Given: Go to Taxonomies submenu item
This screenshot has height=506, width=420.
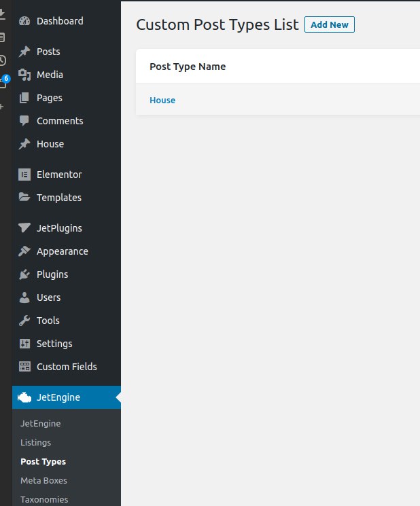Looking at the screenshot, I should coord(45,499).
